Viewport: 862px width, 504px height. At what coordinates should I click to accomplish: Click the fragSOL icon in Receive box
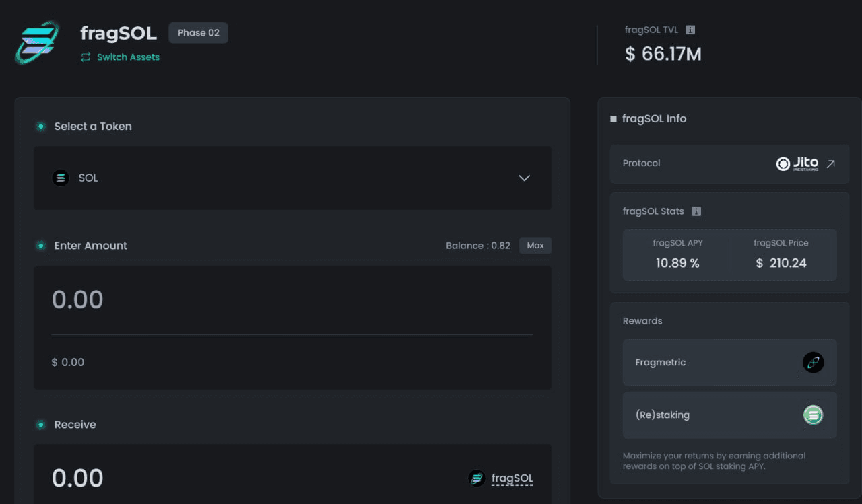pos(477,478)
